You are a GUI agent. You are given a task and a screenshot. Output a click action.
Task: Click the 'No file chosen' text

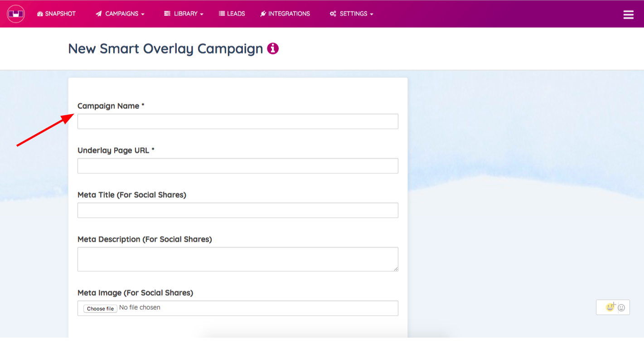point(140,307)
